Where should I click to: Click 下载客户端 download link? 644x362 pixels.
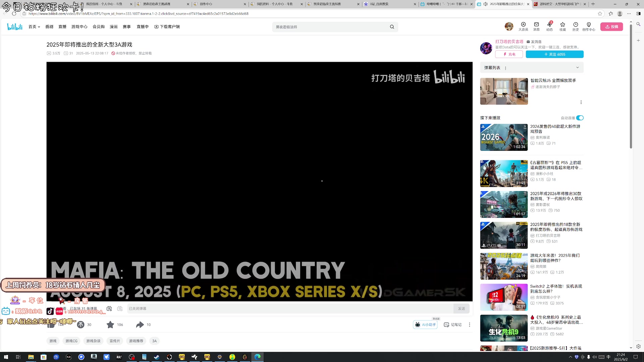(167, 27)
